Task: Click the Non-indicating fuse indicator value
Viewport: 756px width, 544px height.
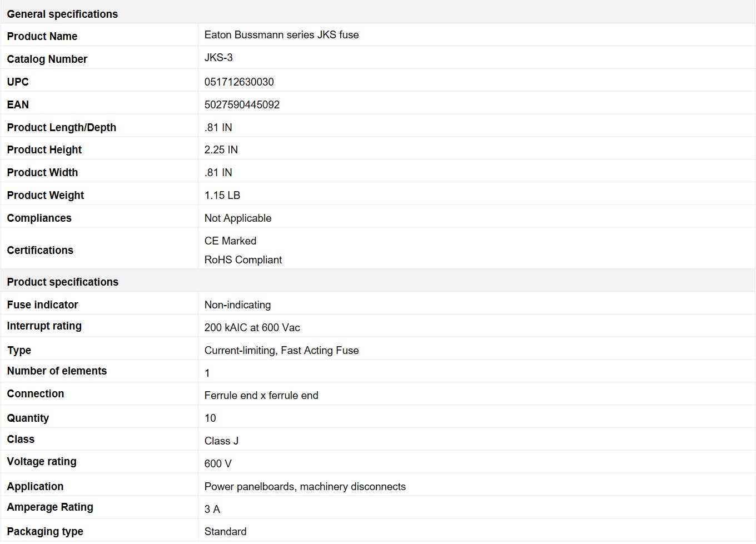Action: [x=237, y=305]
